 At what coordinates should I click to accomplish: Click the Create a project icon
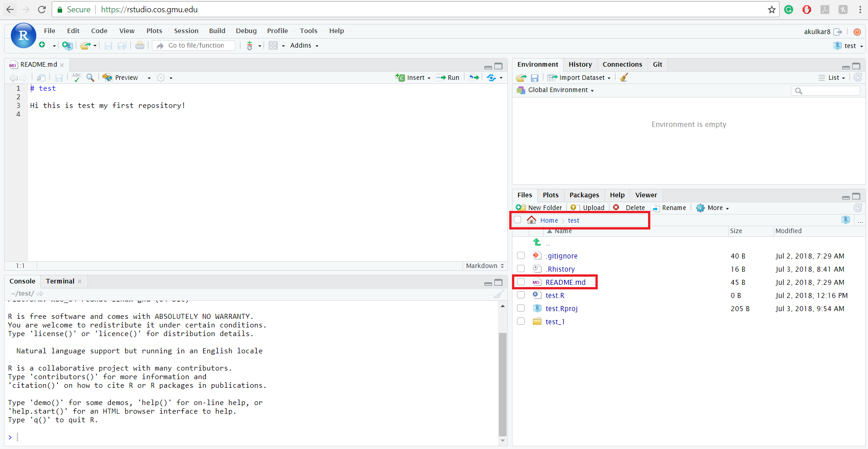click(67, 45)
